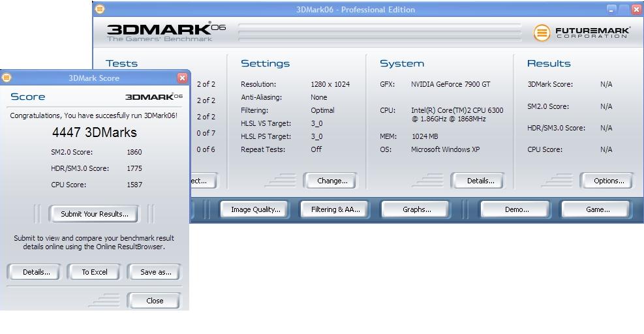Click the Filtering value Optimal

click(322, 110)
